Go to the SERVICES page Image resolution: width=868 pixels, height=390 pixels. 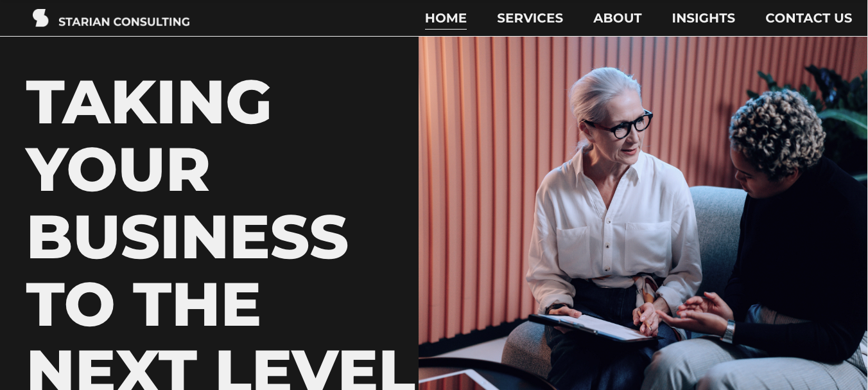[530, 18]
